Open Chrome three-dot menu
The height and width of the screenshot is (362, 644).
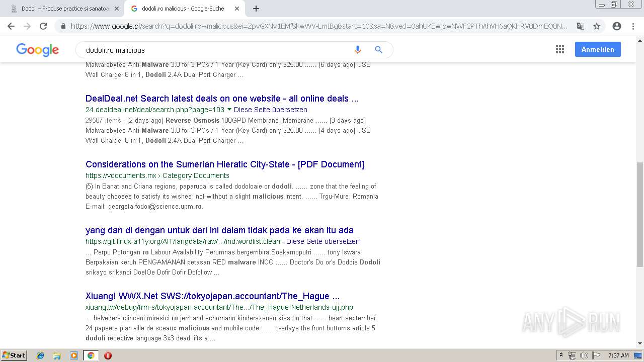click(633, 26)
